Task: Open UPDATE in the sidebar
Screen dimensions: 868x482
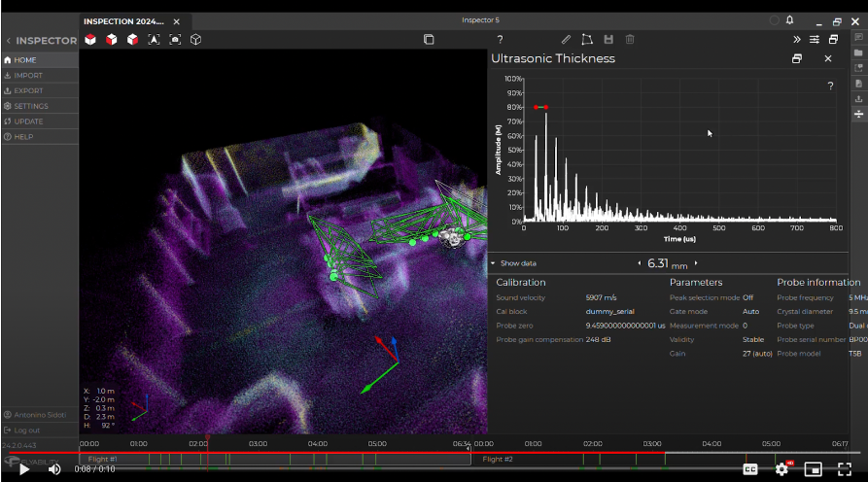Action: (40, 121)
